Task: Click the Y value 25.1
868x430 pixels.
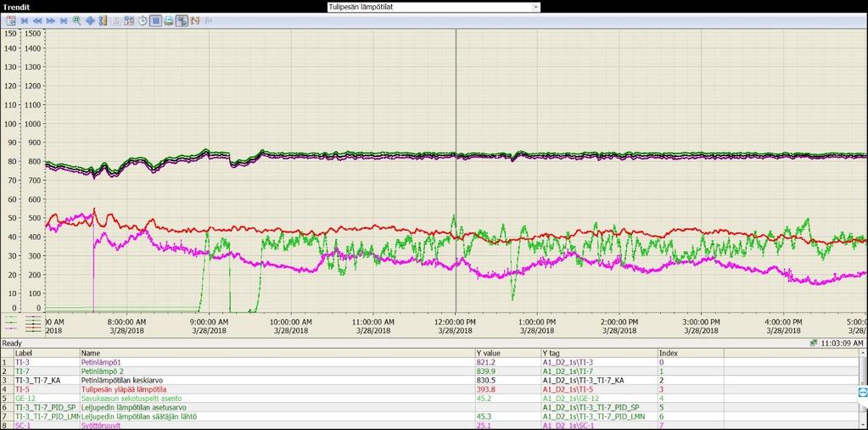Action: (483, 426)
